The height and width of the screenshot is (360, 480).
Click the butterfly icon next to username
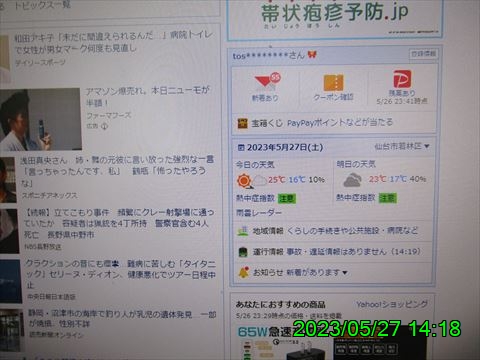click(x=312, y=54)
